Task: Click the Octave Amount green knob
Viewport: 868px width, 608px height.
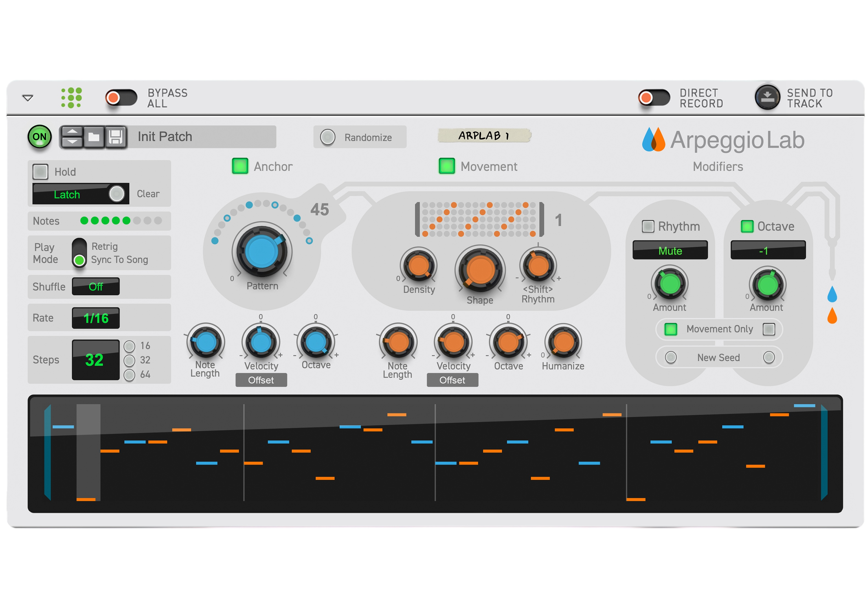Action: point(768,285)
